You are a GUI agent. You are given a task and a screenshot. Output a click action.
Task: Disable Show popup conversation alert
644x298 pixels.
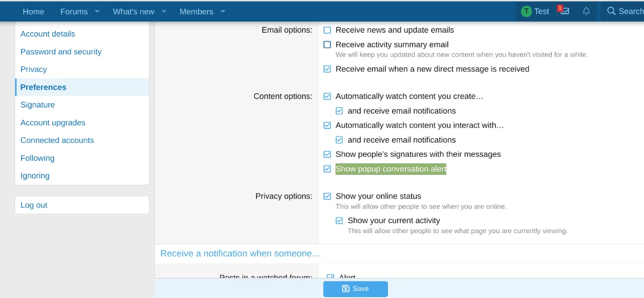coord(327,169)
